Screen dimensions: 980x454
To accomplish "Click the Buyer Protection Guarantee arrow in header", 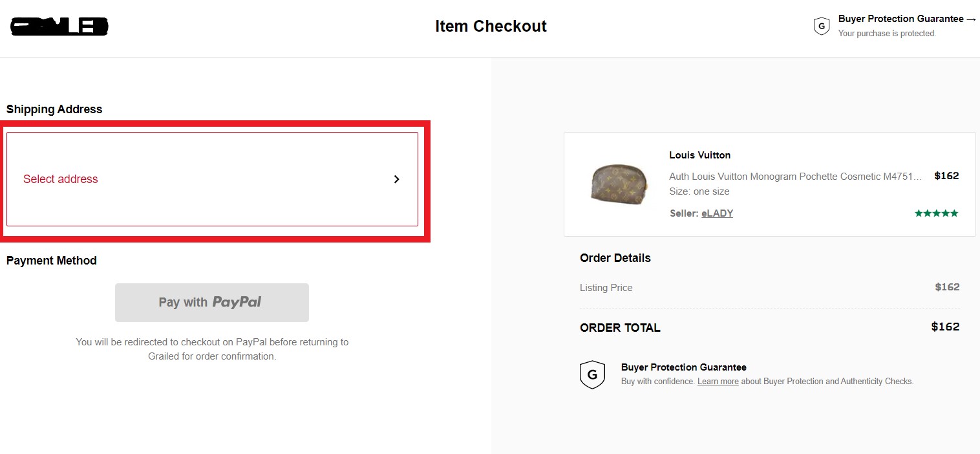I will pos(971,19).
